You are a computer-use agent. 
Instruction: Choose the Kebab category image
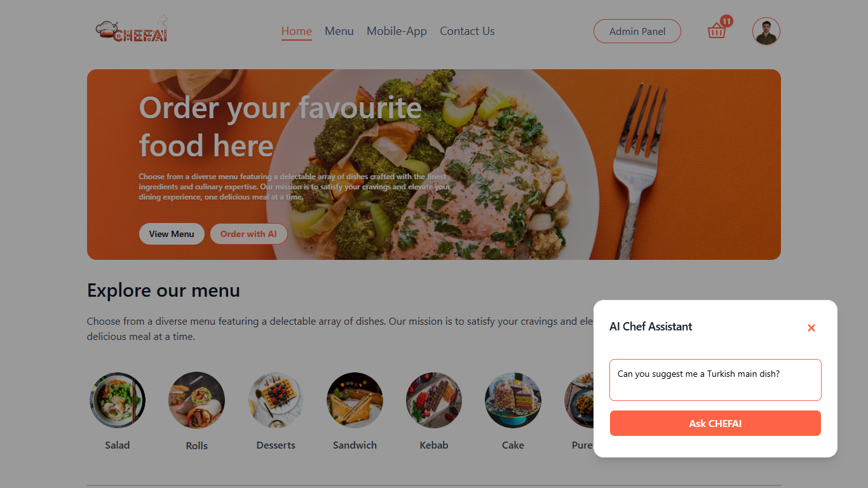434,400
